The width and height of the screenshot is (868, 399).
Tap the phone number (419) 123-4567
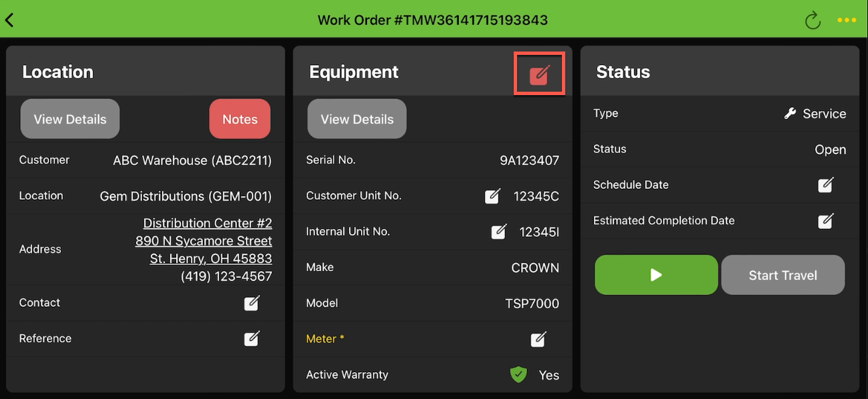pos(226,276)
